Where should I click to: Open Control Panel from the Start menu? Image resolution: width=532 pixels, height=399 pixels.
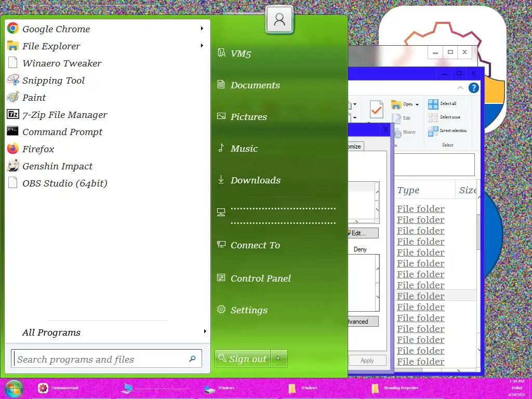(x=279, y=278)
